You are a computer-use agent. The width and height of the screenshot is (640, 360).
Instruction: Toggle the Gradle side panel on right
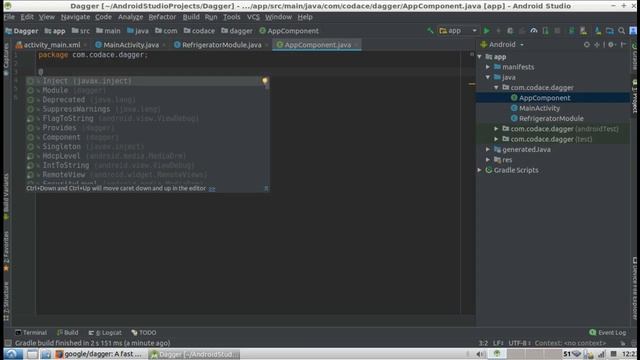(x=635, y=56)
